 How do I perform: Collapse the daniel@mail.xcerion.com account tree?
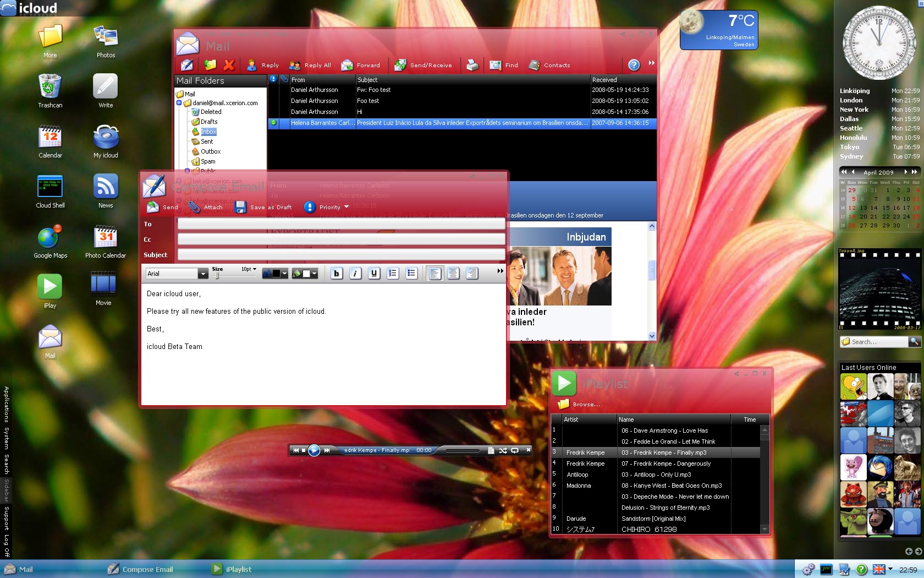click(179, 103)
